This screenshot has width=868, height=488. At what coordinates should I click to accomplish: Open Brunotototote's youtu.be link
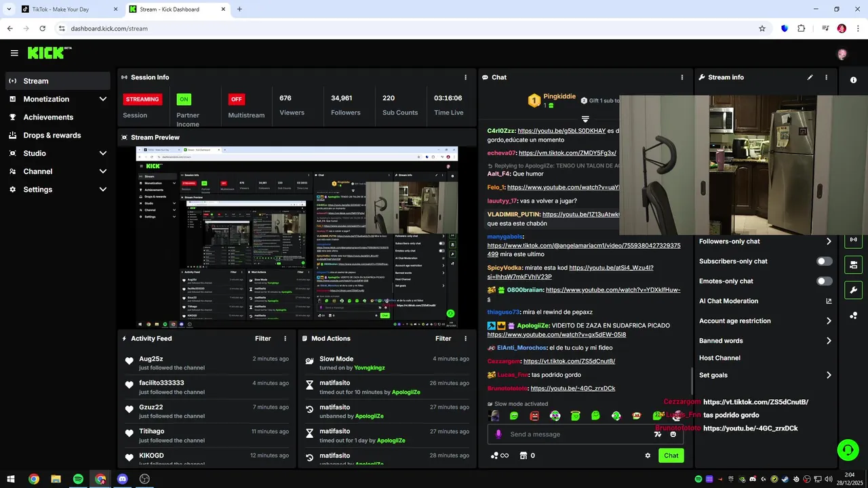[572, 388]
